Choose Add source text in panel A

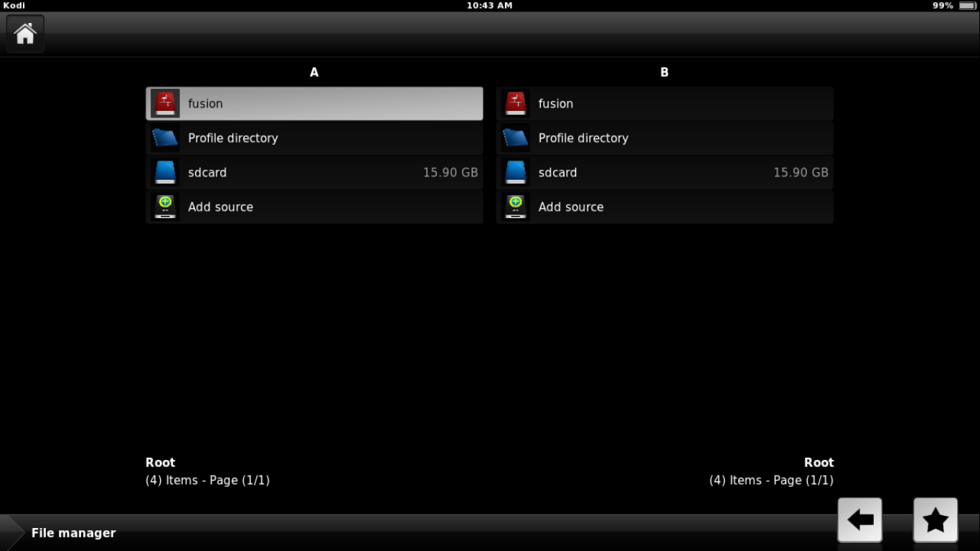point(220,207)
